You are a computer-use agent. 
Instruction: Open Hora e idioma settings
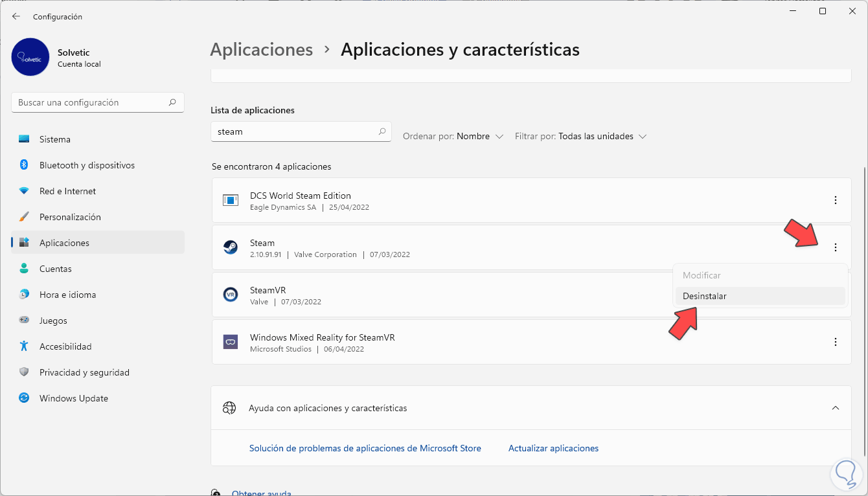(98, 295)
